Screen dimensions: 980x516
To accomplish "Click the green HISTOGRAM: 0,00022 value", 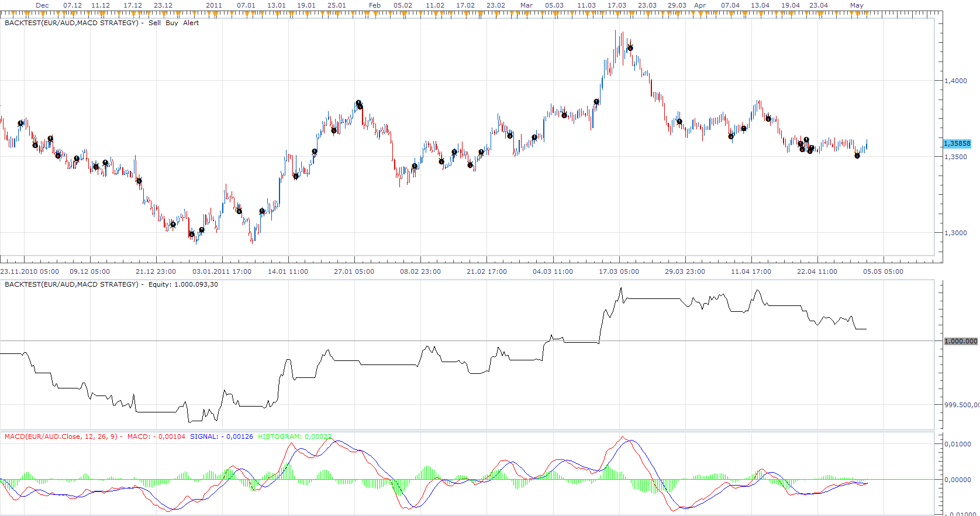I will pyautogui.click(x=295, y=436).
